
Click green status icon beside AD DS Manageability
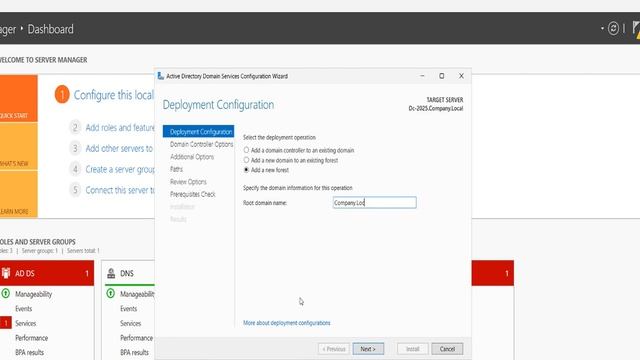[x=6, y=293]
